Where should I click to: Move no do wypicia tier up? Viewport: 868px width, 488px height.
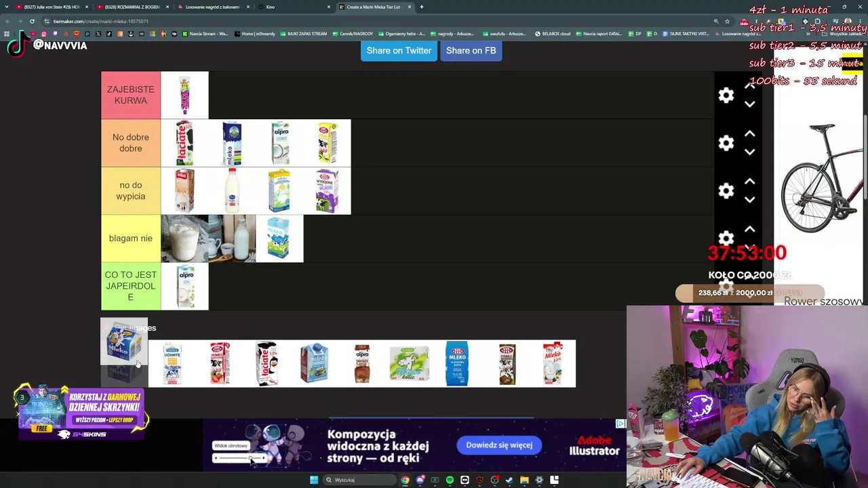point(750,182)
